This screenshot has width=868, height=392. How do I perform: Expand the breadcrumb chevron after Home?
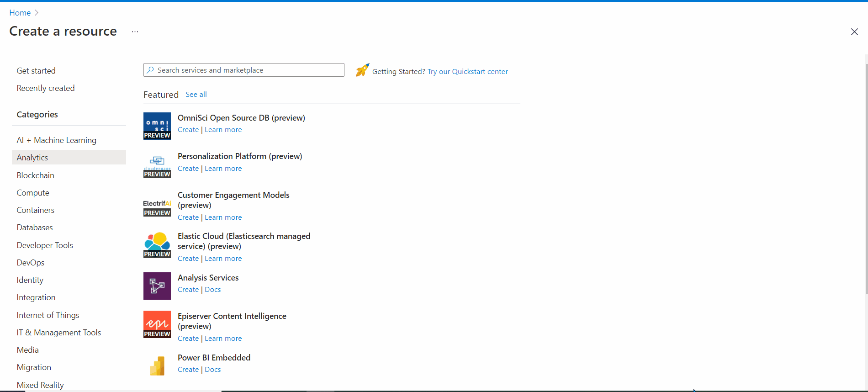37,13
